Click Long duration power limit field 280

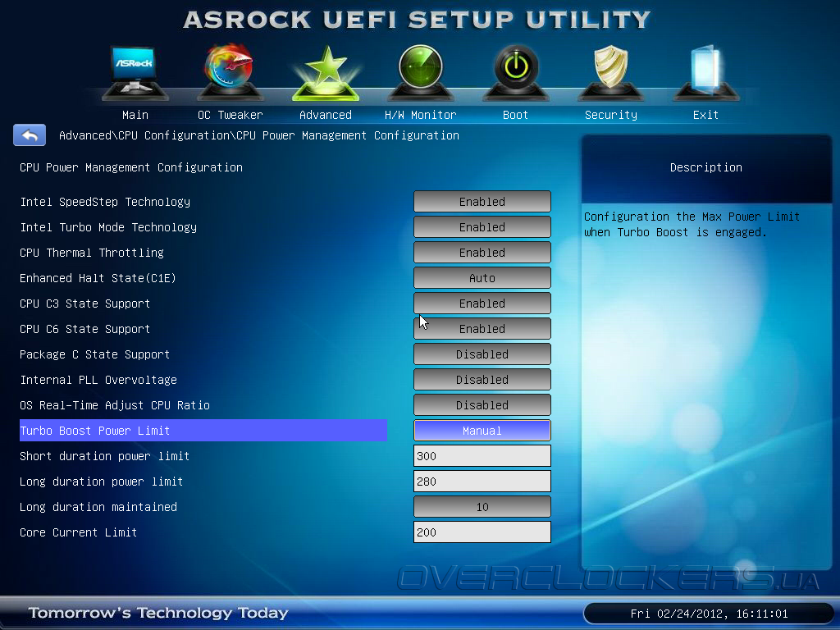[482, 482]
